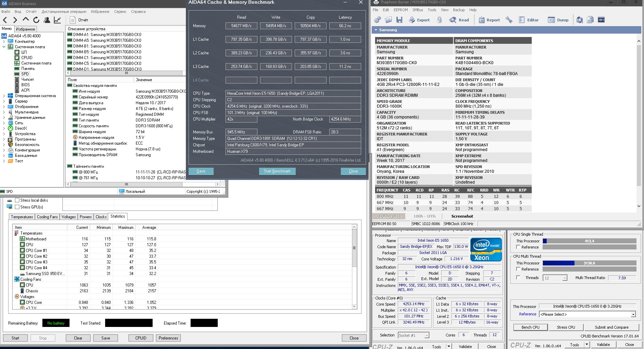Collapse the Samsung section in Thaiphoon Burner
644x349 pixels.
376,30
